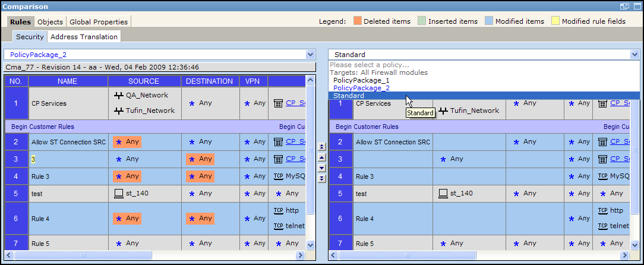Switch to Address Translation sub-tab

(84, 37)
